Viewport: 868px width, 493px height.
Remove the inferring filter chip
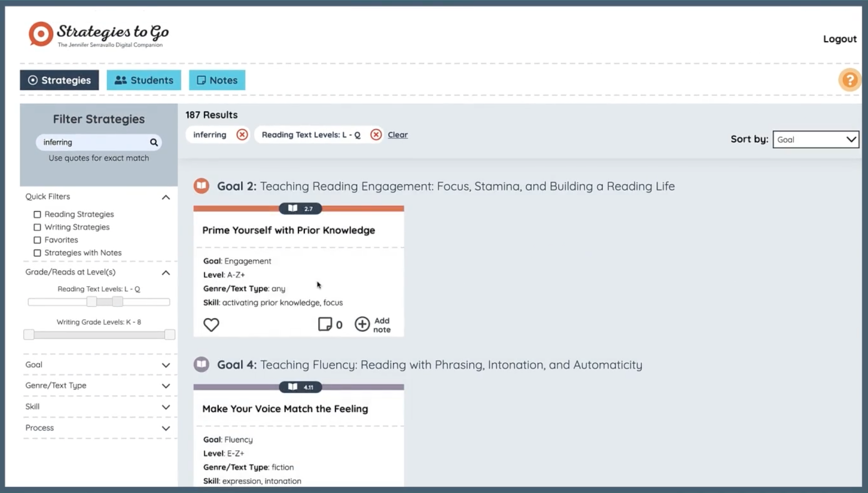tap(242, 135)
